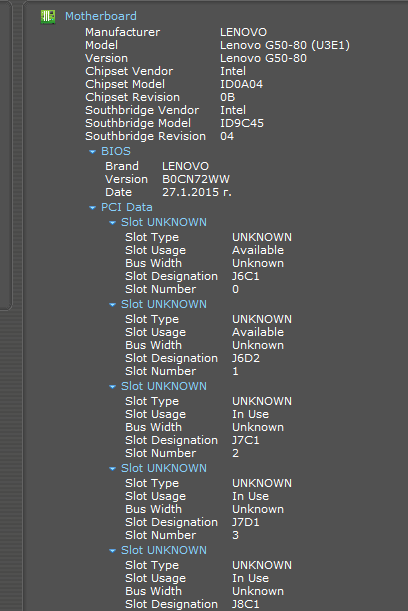This screenshot has height=611, width=408.
Task: Select Chipset Revision value 0B
Action: (x=228, y=97)
